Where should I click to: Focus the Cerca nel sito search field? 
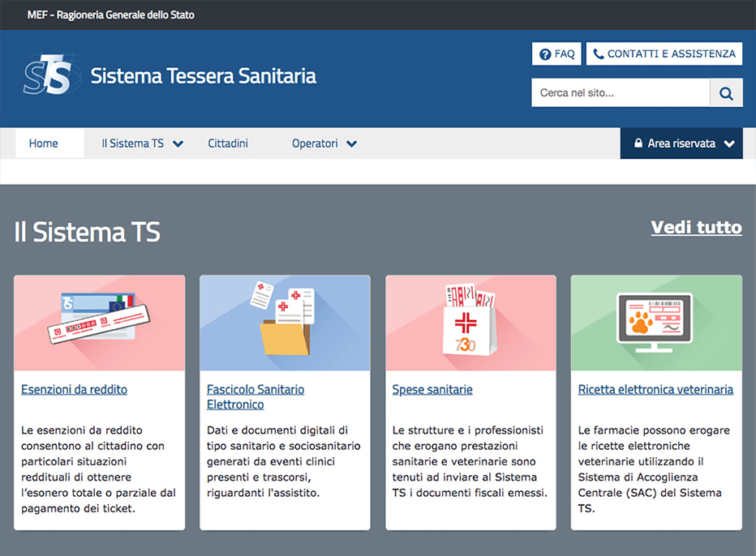[x=620, y=93]
